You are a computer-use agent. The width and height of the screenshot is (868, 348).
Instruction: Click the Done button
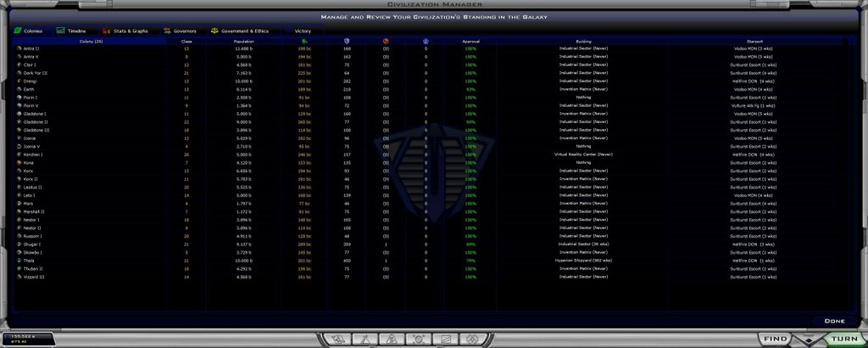tap(834, 321)
